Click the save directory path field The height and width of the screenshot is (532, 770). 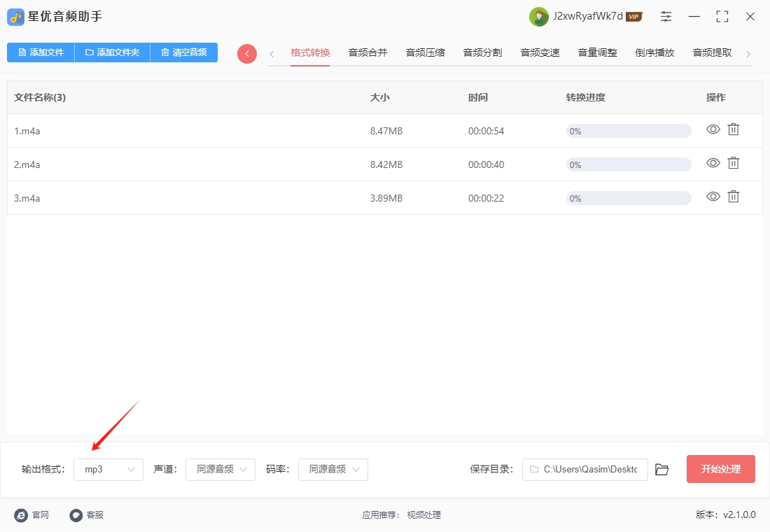click(x=585, y=470)
